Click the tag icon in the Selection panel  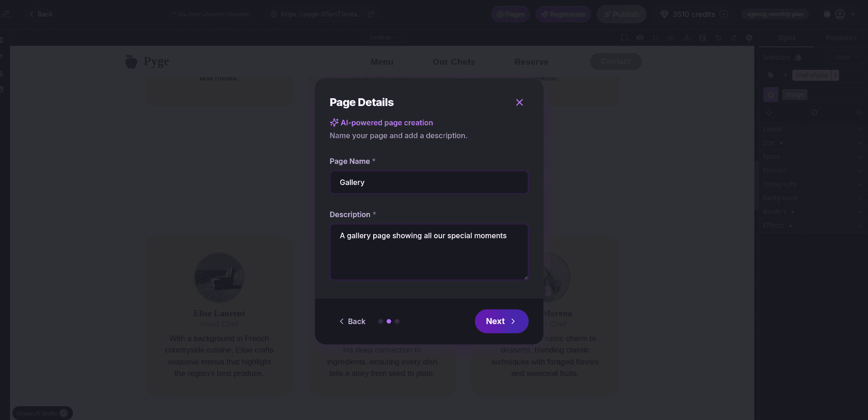(x=771, y=75)
